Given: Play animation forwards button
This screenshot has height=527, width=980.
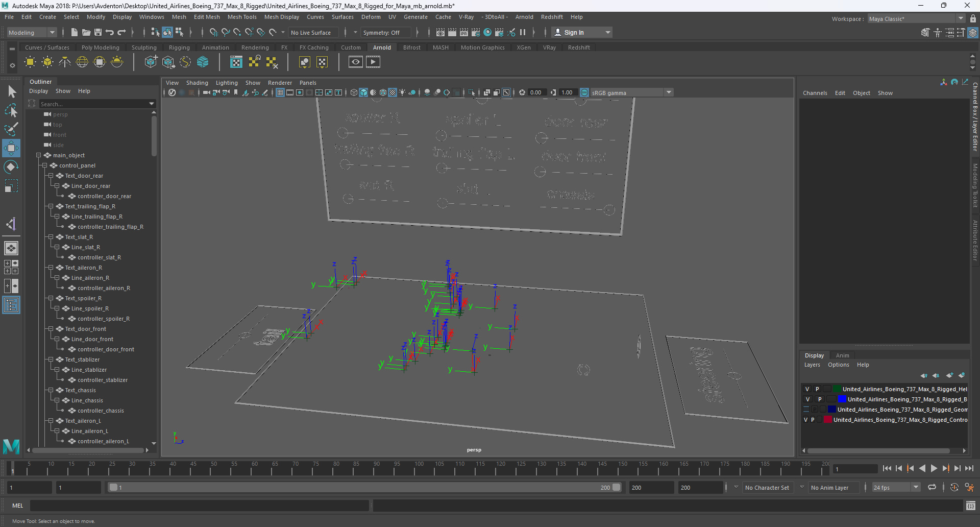Looking at the screenshot, I should 934,468.
